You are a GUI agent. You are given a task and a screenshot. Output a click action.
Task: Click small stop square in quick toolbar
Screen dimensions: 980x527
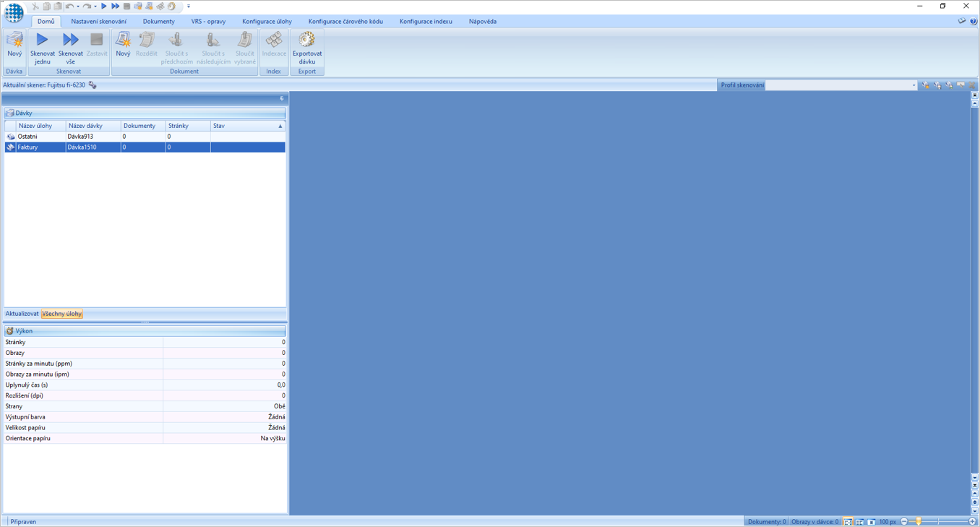tap(126, 7)
